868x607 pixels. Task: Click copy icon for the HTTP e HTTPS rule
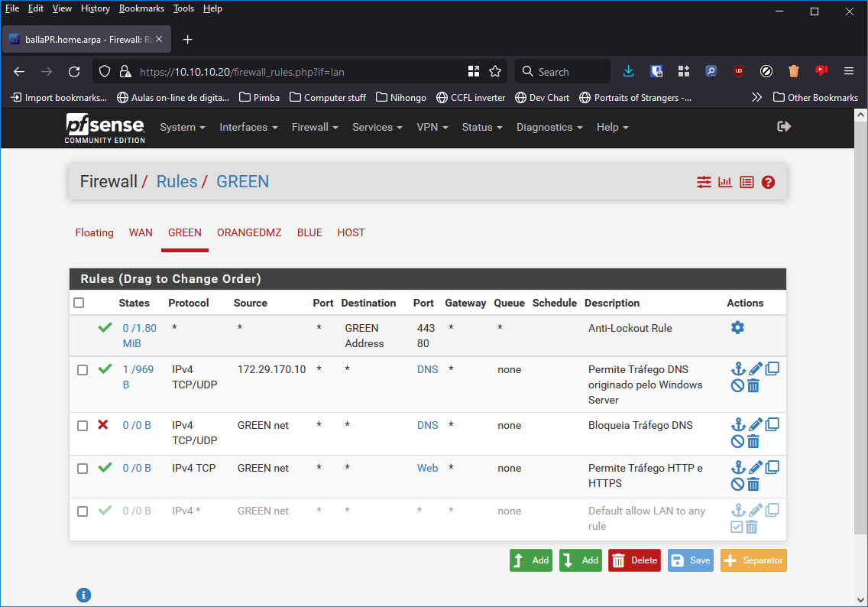tap(772, 466)
